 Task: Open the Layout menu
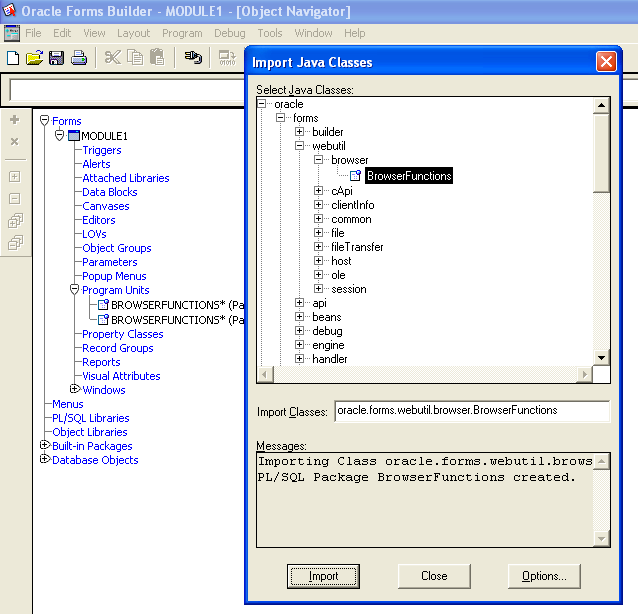pos(133,33)
